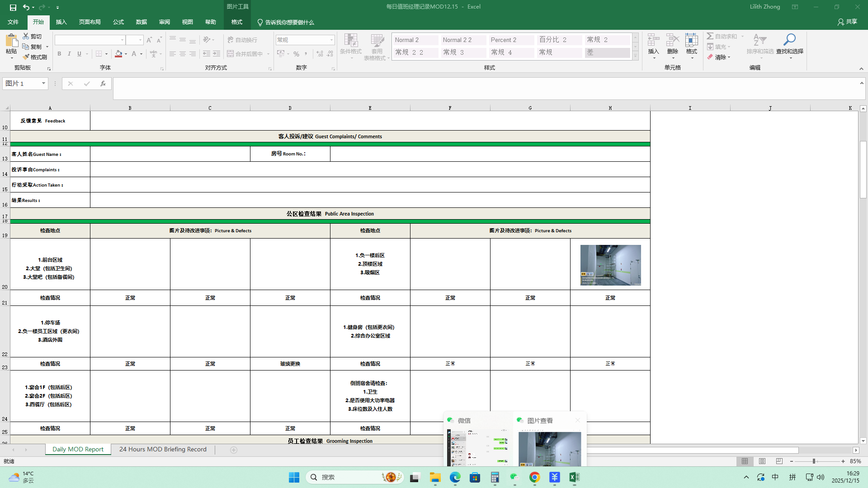Open number format dropdown 常规
The image size is (868, 488).
tap(331, 40)
